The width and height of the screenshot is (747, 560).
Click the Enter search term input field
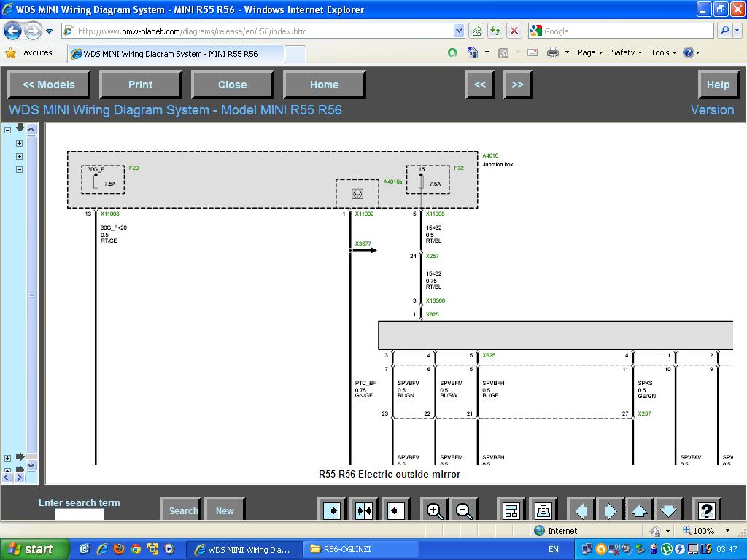(x=80, y=514)
